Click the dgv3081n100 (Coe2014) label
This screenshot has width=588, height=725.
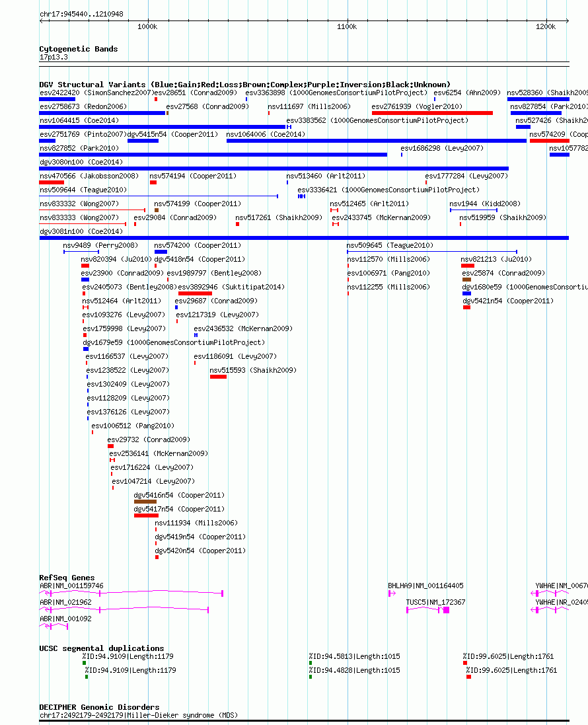point(81,231)
